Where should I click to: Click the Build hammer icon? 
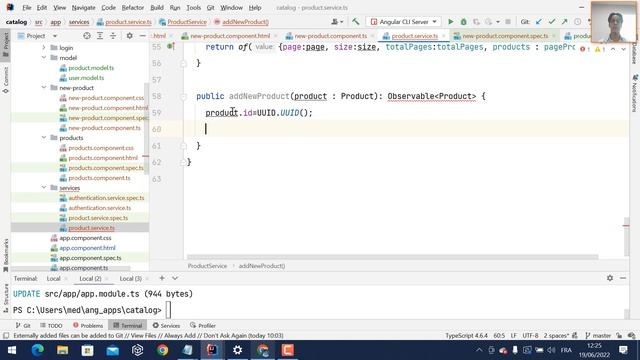(x=356, y=22)
